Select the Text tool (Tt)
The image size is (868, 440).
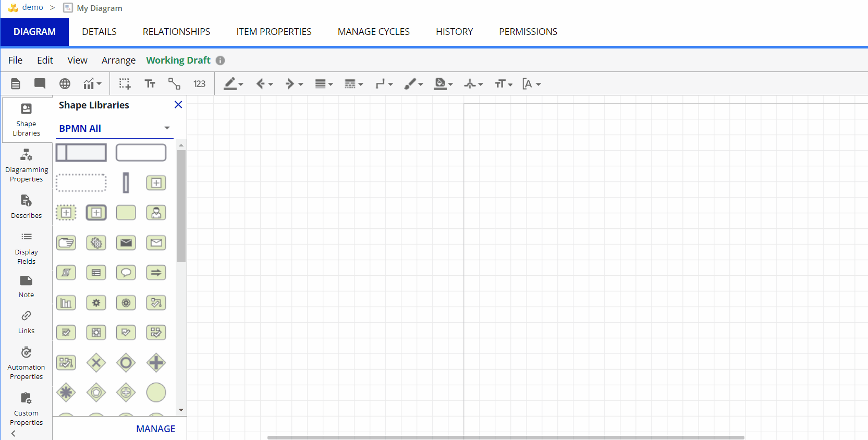(150, 83)
